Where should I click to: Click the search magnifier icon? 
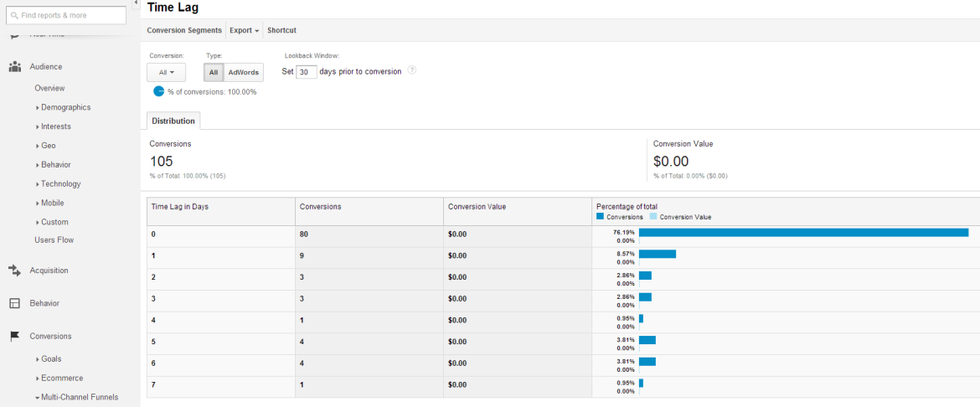pyautogui.click(x=14, y=16)
